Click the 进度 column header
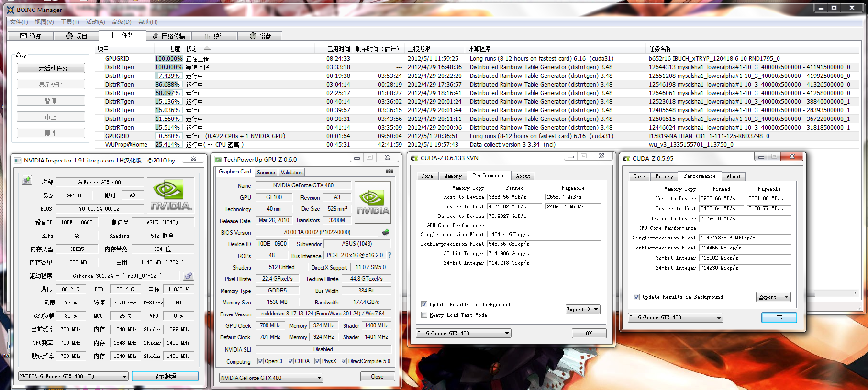 (x=169, y=49)
